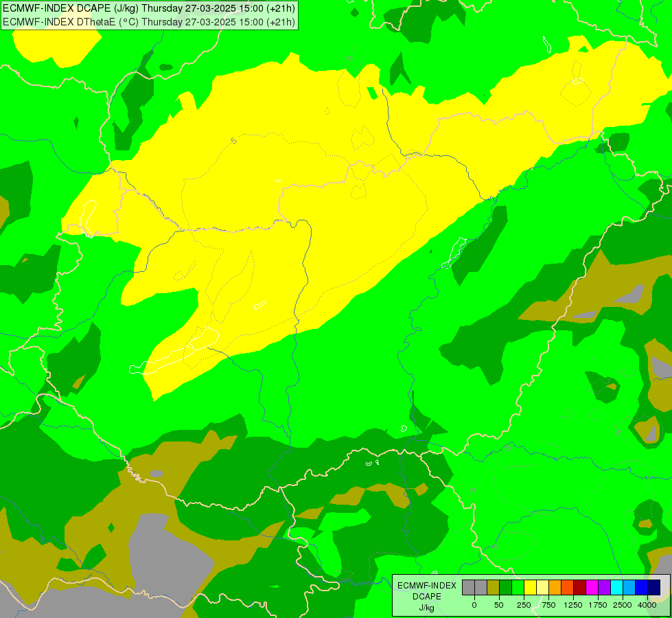Click the DThetaE (°C) title line
The height and width of the screenshot is (618, 672).
149,22
